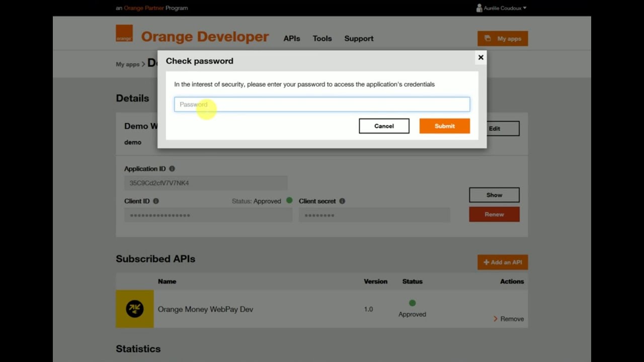Go to My apps breadcrumb link

click(127, 64)
